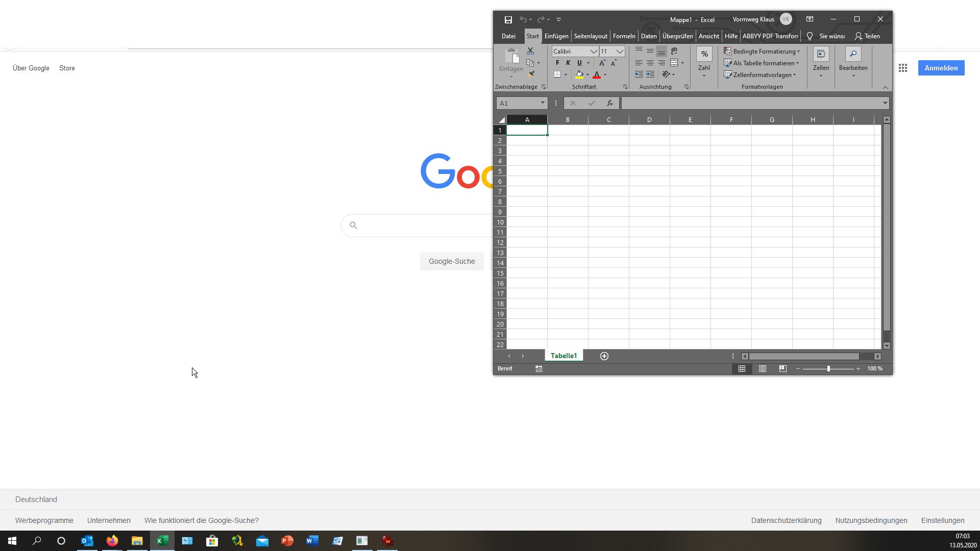
Task: Open the Name Box A1 dropdown
Action: coord(542,103)
